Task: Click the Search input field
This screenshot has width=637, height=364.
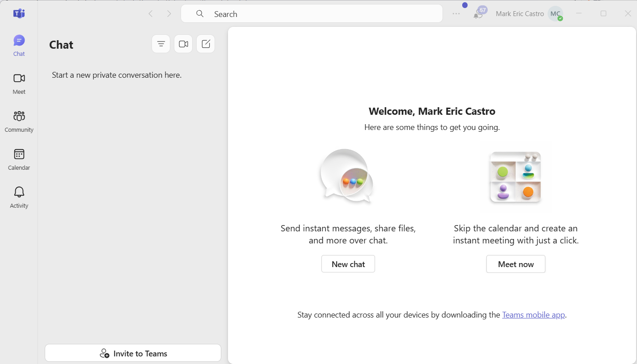Action: tap(312, 14)
